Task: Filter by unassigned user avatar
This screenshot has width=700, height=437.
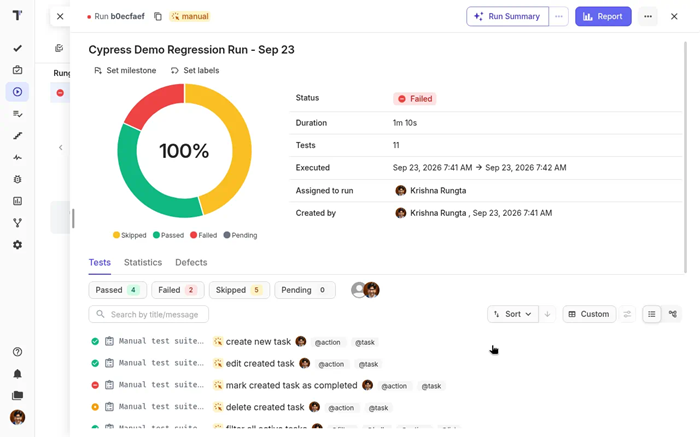Action: click(358, 290)
